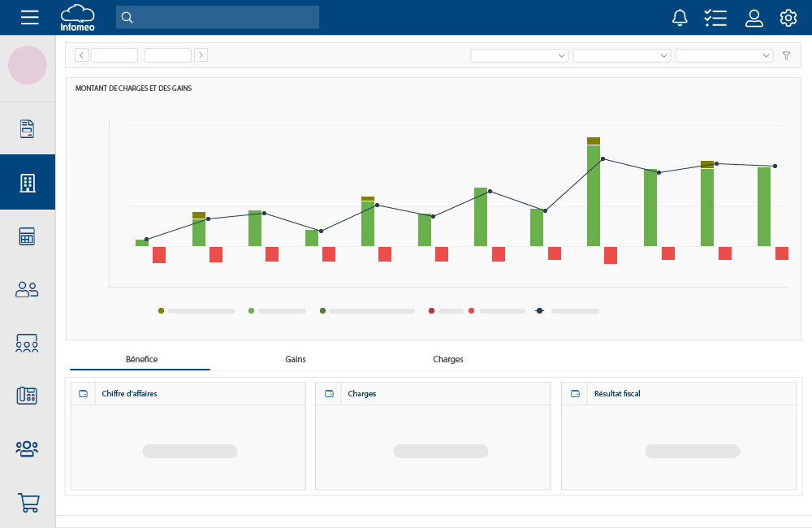Viewport: 812px width, 528px height.
Task: Select the building icon in sidebar
Action: (x=27, y=182)
